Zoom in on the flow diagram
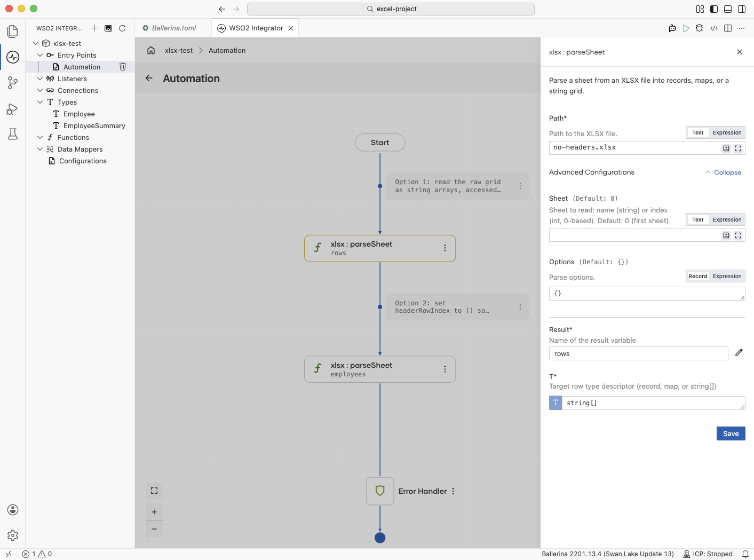Image resolution: width=754 pixels, height=560 pixels. pos(154,512)
